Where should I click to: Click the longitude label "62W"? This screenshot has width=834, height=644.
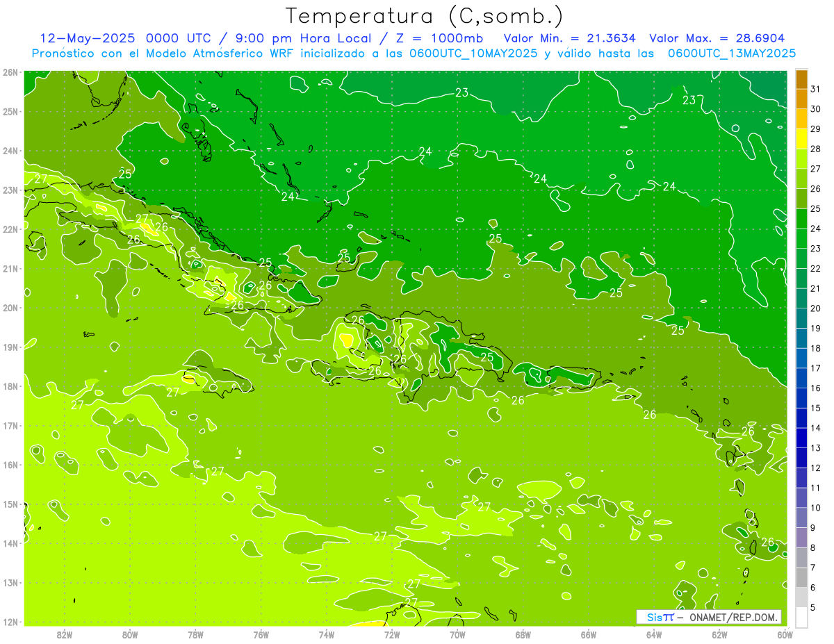720,634
